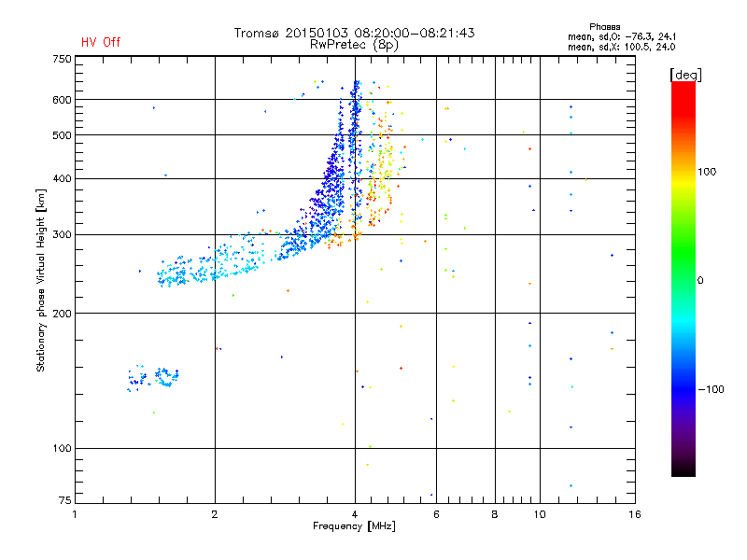Image resolution: width=747 pixels, height=560 pixels.
Task: Click the y-axis tick label '200'
Action: coord(62,314)
